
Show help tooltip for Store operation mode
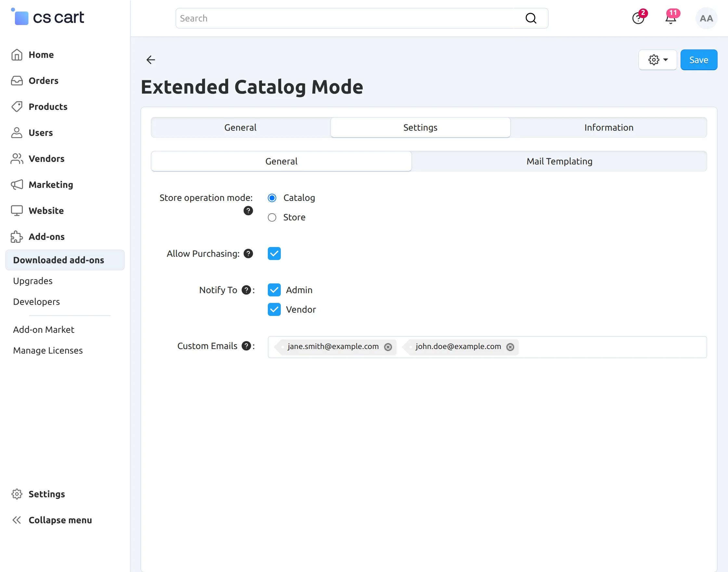click(248, 211)
